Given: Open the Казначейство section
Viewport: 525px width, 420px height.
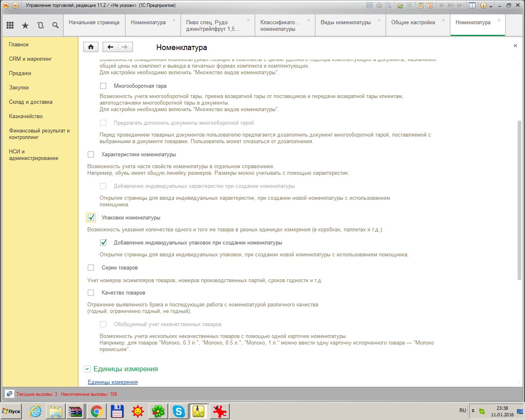Looking at the screenshot, I should pos(26,116).
